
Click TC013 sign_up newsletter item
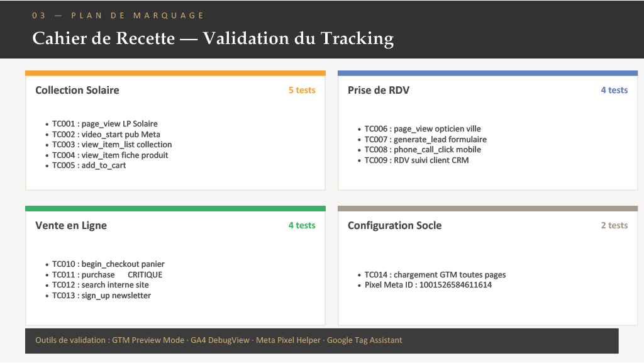pyautogui.click(x=101, y=296)
